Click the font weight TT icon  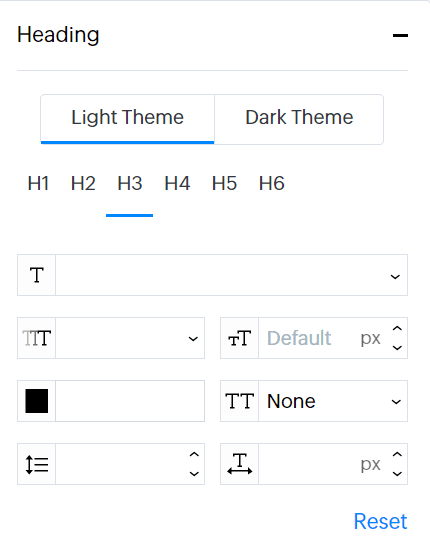tap(36, 338)
